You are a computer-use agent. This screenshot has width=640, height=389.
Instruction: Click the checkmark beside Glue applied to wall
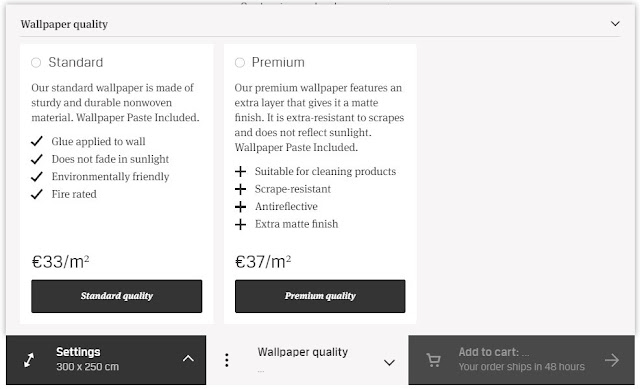[37, 141]
